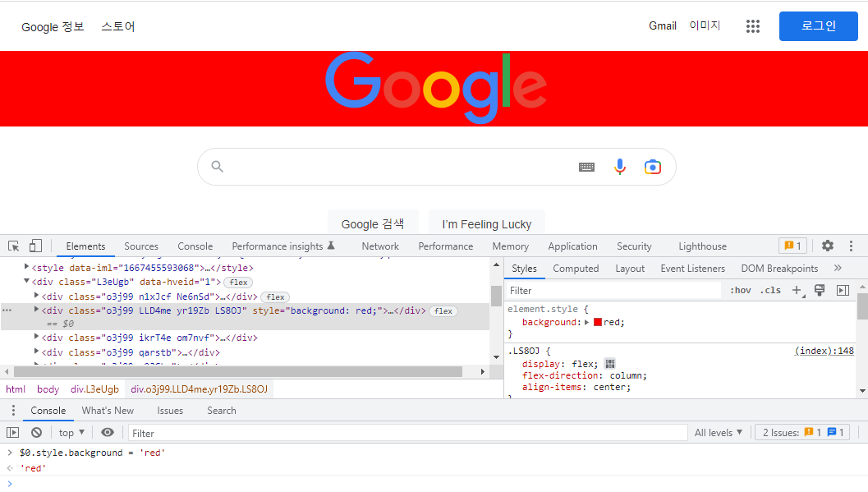Toggle computed styles sidebar pane icon
Screen dimensions: 868x492
point(843,290)
